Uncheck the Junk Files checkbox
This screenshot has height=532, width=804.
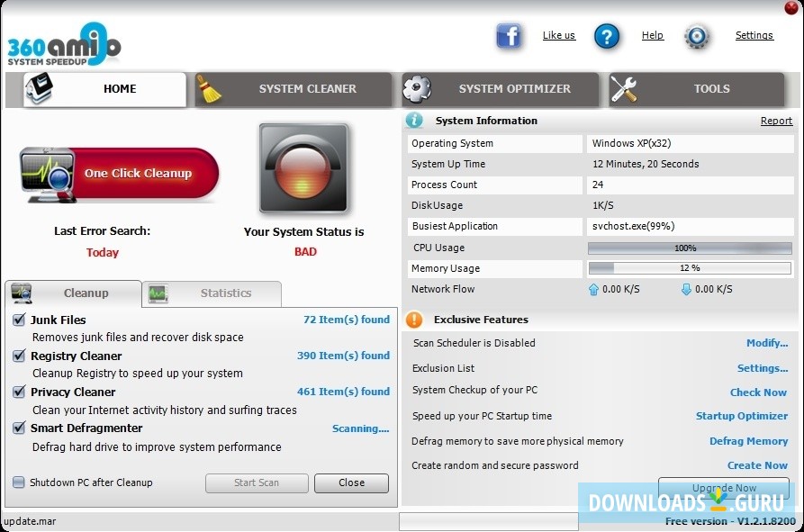19,320
